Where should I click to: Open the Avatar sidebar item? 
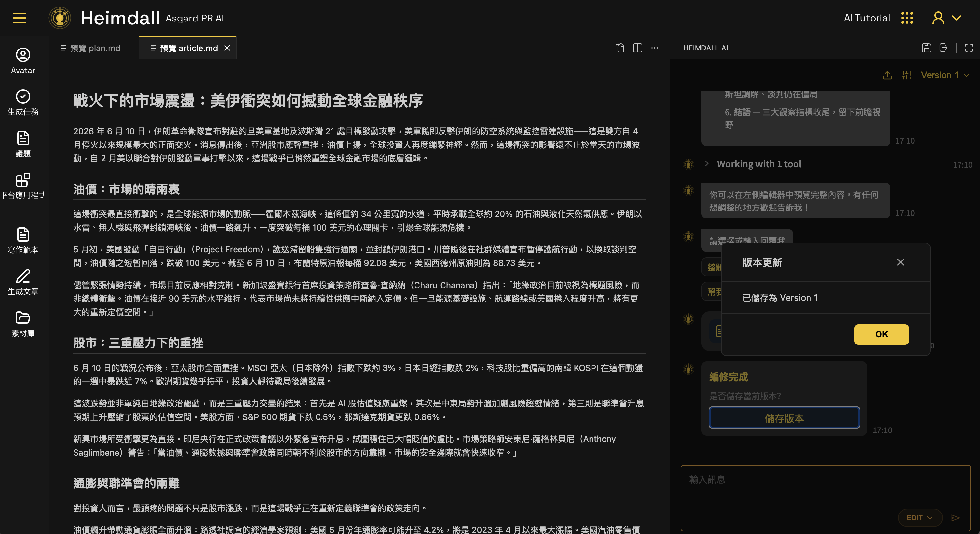click(x=23, y=61)
